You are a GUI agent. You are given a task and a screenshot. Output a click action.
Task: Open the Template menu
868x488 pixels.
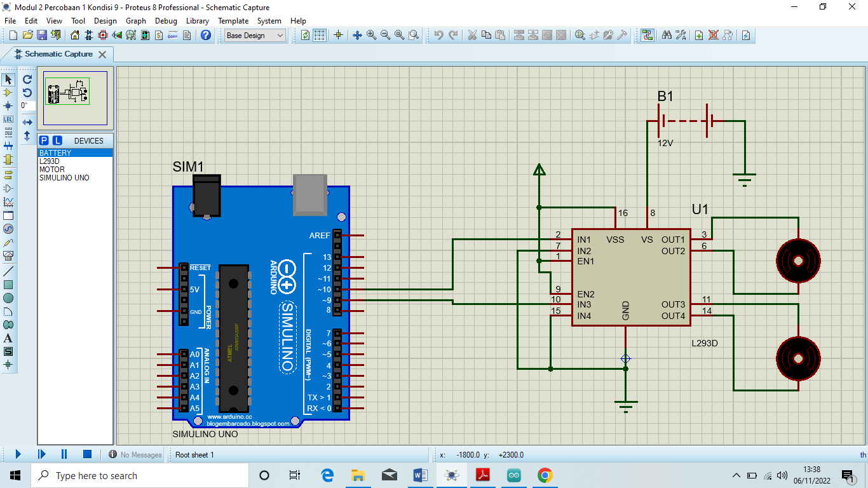point(233,20)
